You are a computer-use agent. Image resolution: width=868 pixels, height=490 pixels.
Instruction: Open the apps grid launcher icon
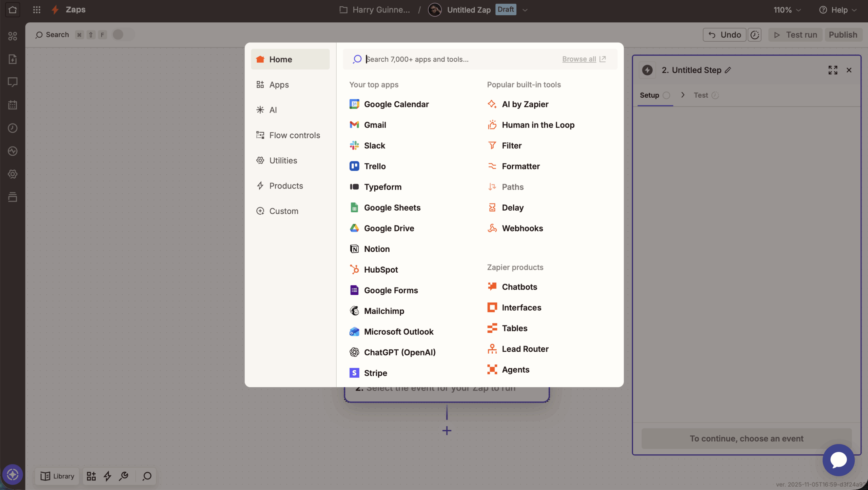point(37,9)
